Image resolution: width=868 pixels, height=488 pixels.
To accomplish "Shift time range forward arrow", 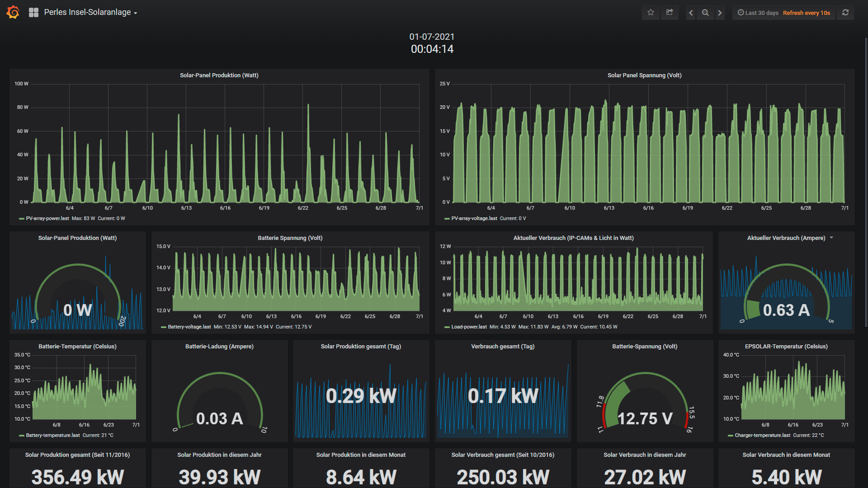I will (x=720, y=13).
